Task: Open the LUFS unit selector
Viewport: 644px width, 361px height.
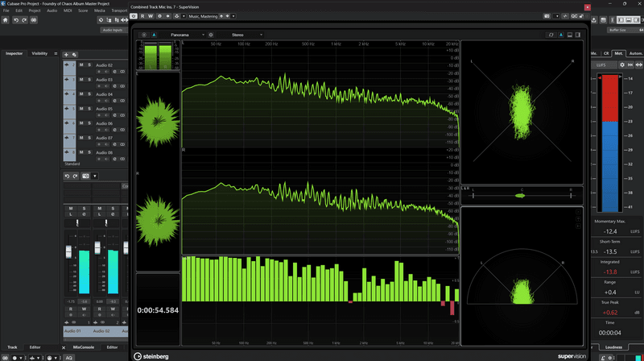Action: (605, 65)
